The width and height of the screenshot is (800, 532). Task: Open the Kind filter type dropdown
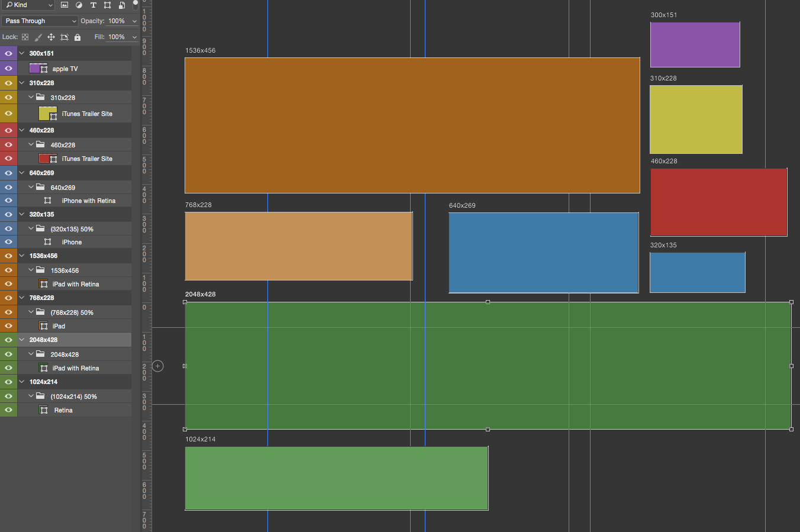click(x=29, y=5)
